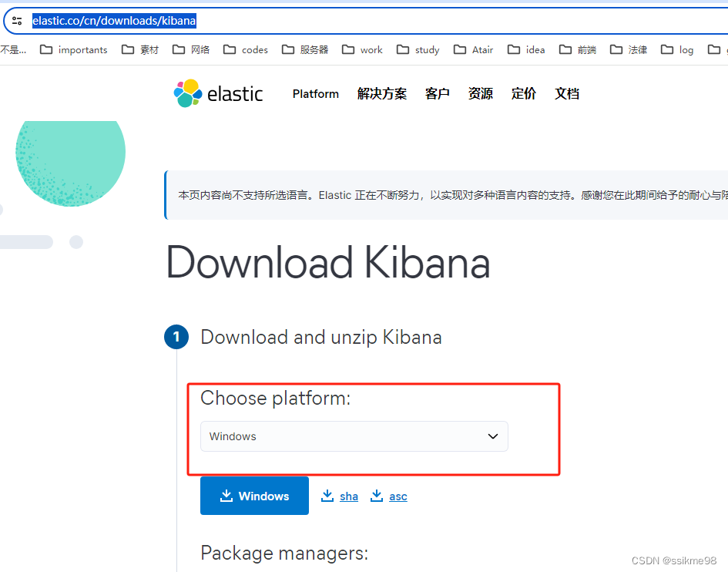Open the 素材 bookmark folder

pos(140,49)
